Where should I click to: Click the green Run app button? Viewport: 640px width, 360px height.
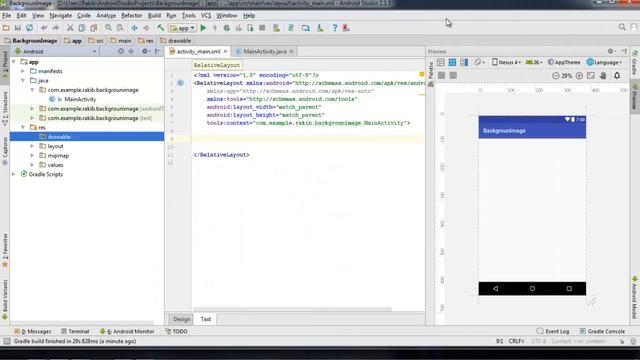tap(203, 28)
